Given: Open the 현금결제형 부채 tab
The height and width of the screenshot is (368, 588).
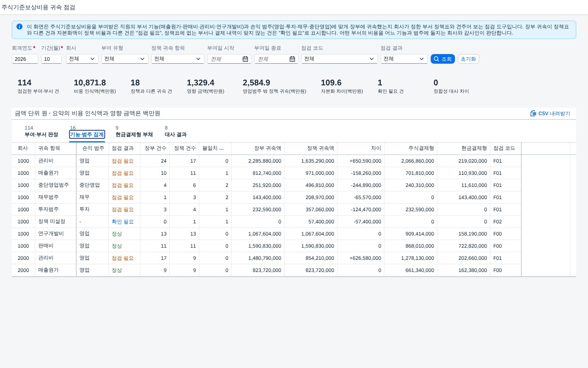Looking at the screenshot, I should (x=134, y=134).
